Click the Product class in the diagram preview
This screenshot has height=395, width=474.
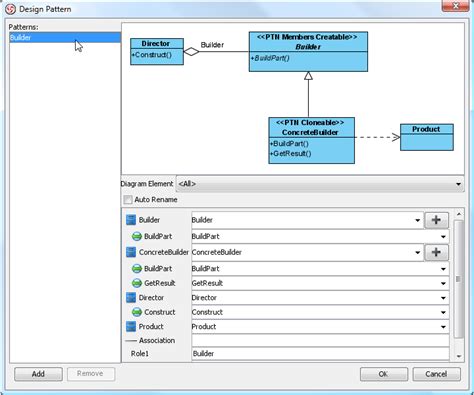coord(427,137)
